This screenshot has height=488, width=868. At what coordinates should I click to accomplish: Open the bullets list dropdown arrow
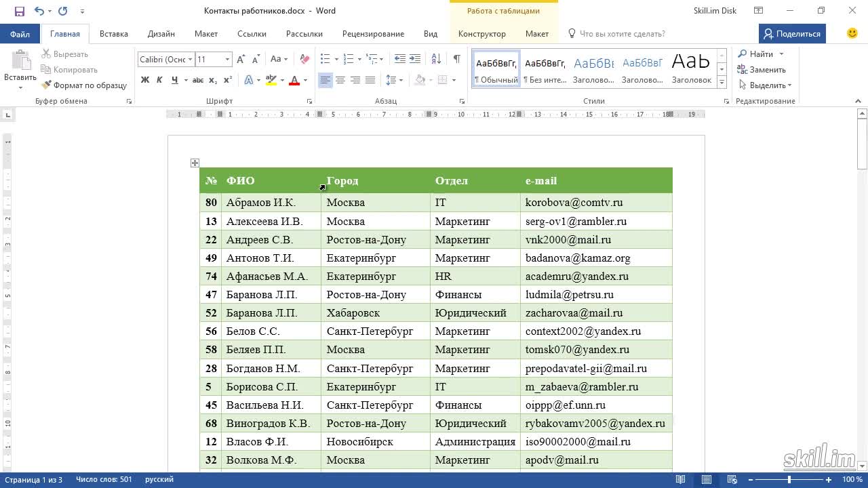coord(336,60)
